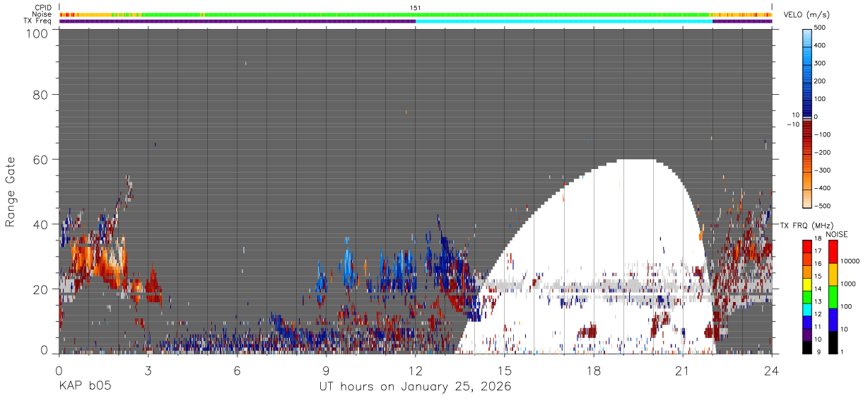Click the 10000 noise legend label
Image resolution: width=868 pixels, height=401 pixels.
(x=850, y=261)
